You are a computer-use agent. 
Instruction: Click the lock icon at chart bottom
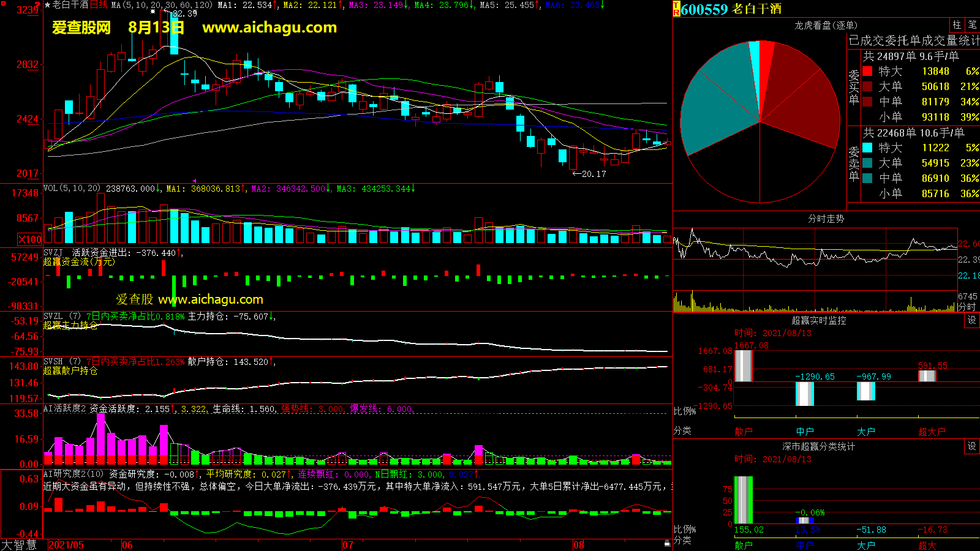(668, 544)
